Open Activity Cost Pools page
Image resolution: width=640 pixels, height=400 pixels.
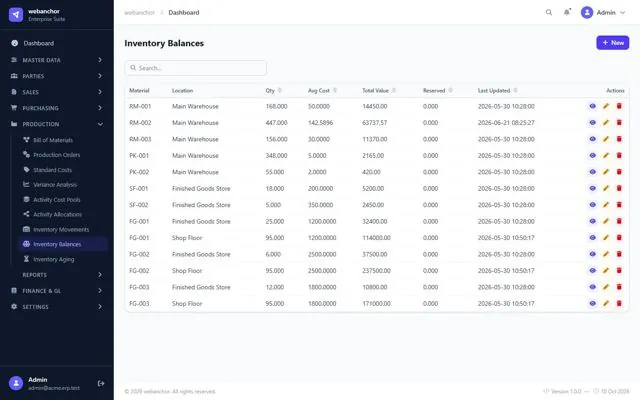click(63, 200)
